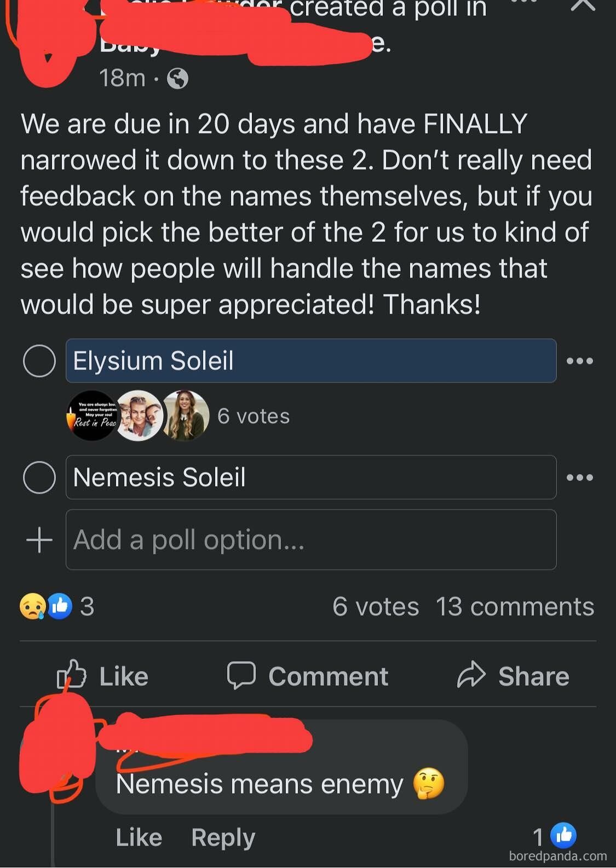Focus the Add a poll option field
Viewport: 616px width, 868px height.
311,540
